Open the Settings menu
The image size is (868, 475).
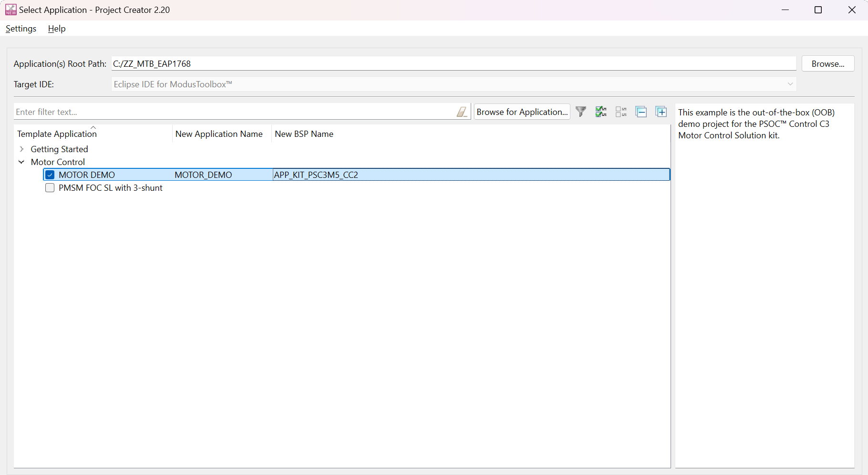[x=21, y=29]
